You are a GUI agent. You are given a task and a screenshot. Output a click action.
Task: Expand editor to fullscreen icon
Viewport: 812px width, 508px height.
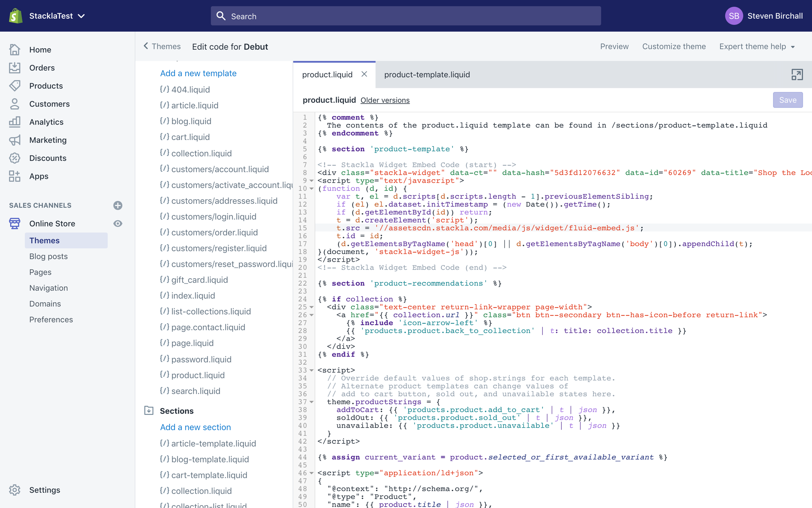pos(797,74)
